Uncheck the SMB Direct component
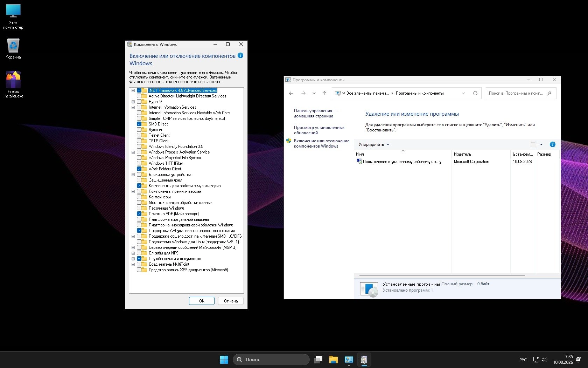The height and width of the screenshot is (368, 588). pyautogui.click(x=139, y=124)
